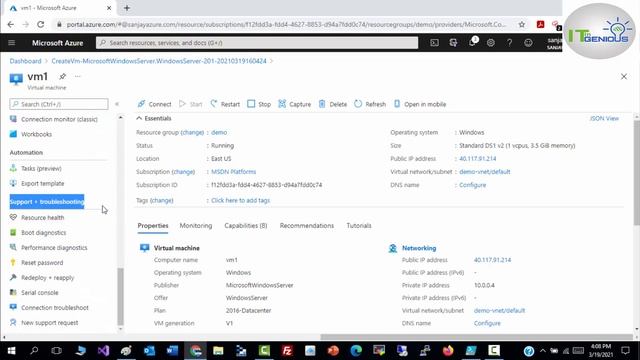This screenshot has width=640, height=360.
Task: Refresh the vm1 overview
Action: [x=370, y=104]
